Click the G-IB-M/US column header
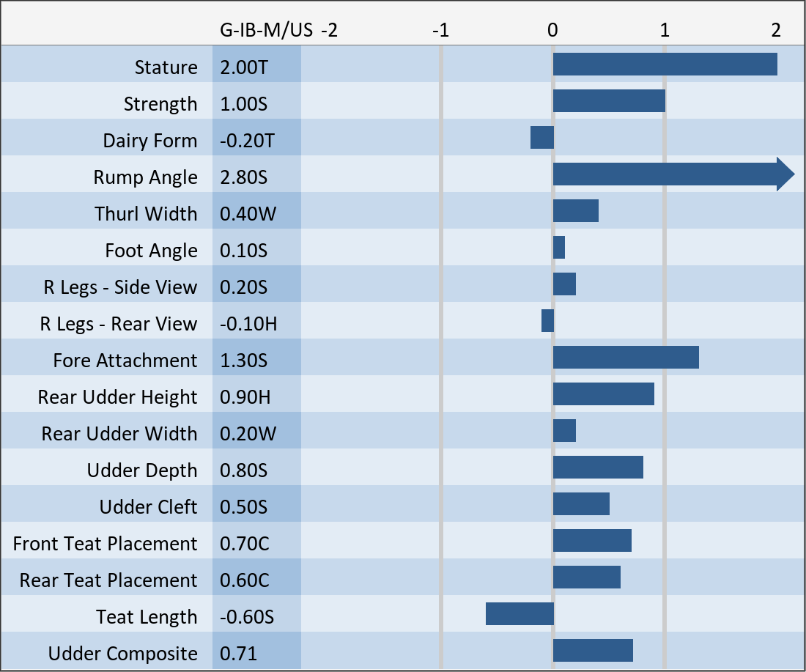 [266, 31]
